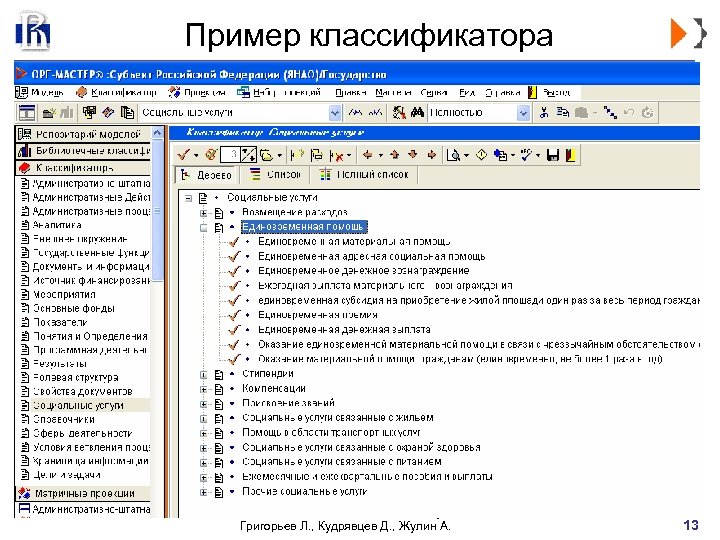Select Аналитика in the classifier list

(56, 225)
